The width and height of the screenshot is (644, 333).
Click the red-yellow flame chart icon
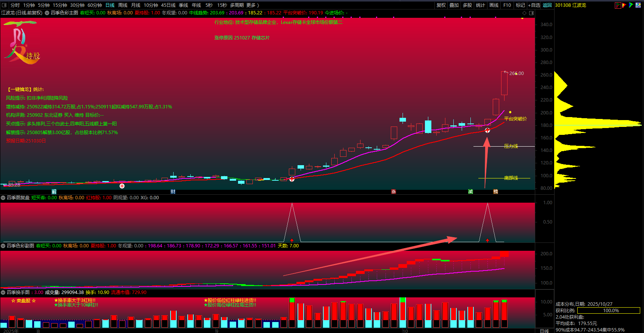[624, 5]
